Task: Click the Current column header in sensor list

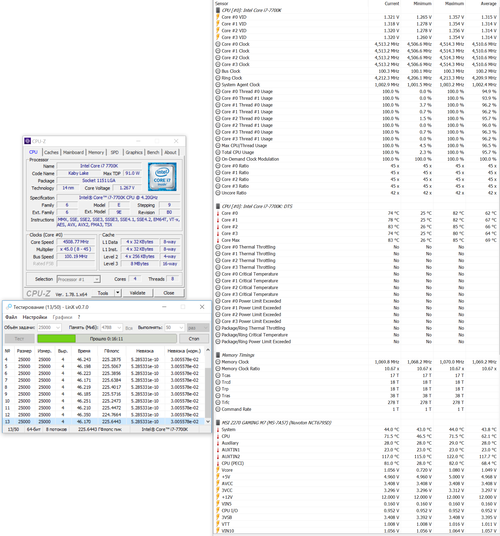Action: click(x=392, y=3)
